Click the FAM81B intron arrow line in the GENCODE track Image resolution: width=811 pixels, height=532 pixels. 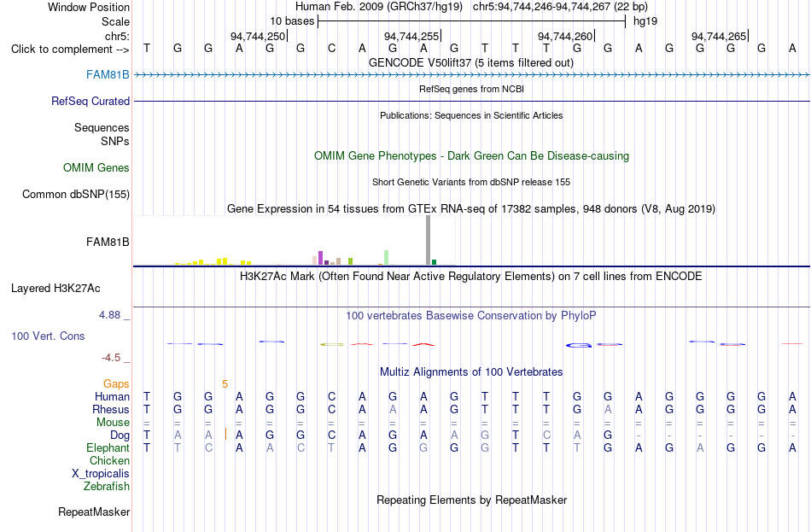(472, 75)
